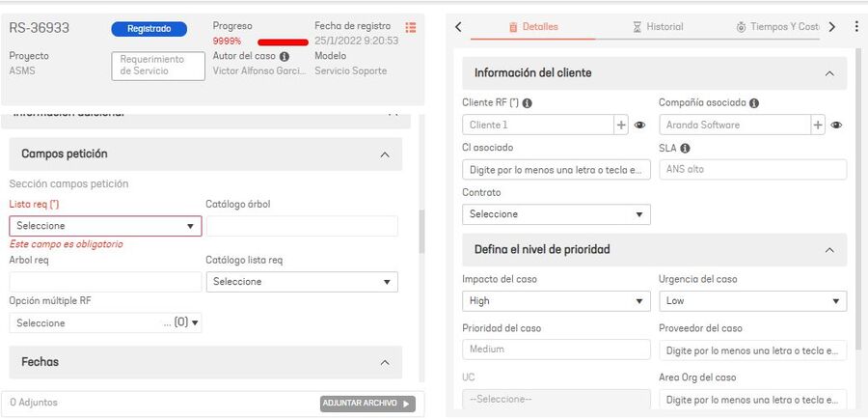Click the info icon beside Compañía asociada

pos(754,103)
